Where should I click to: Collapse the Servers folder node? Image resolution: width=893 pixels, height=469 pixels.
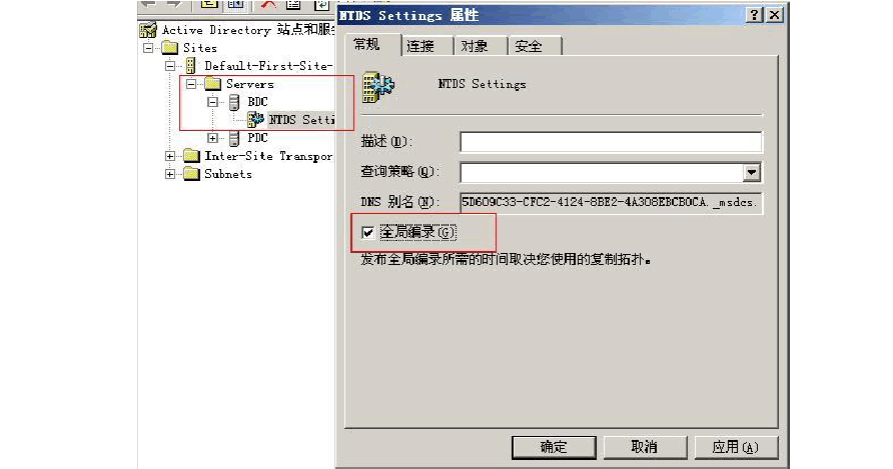point(191,84)
